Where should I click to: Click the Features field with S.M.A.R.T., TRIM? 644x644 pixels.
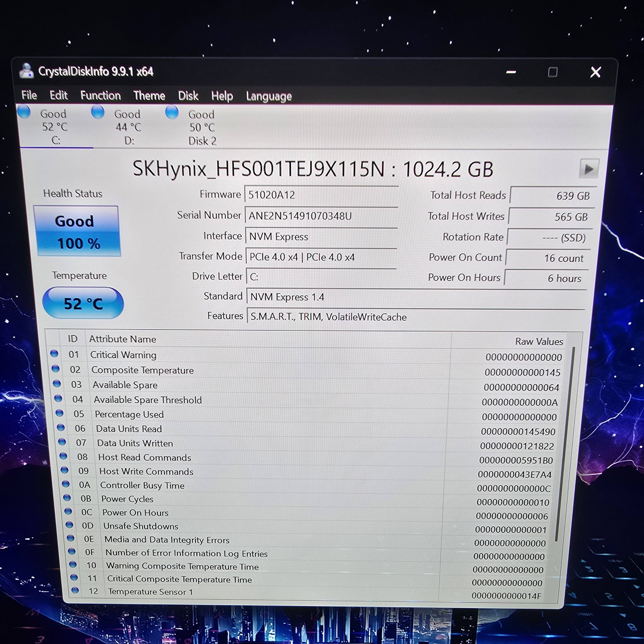[416, 317]
